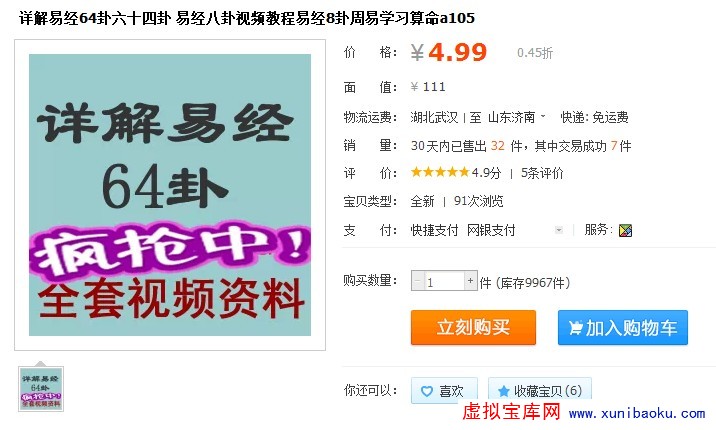Decrease purchase quantity with minus stepper
Image resolution: width=716 pixels, height=430 pixels.
(418, 281)
